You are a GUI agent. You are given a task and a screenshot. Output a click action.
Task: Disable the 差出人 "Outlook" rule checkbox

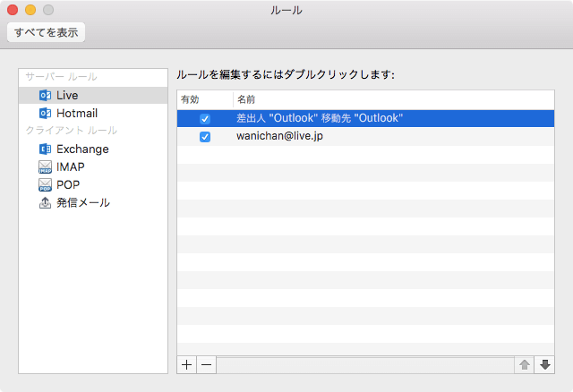205,119
